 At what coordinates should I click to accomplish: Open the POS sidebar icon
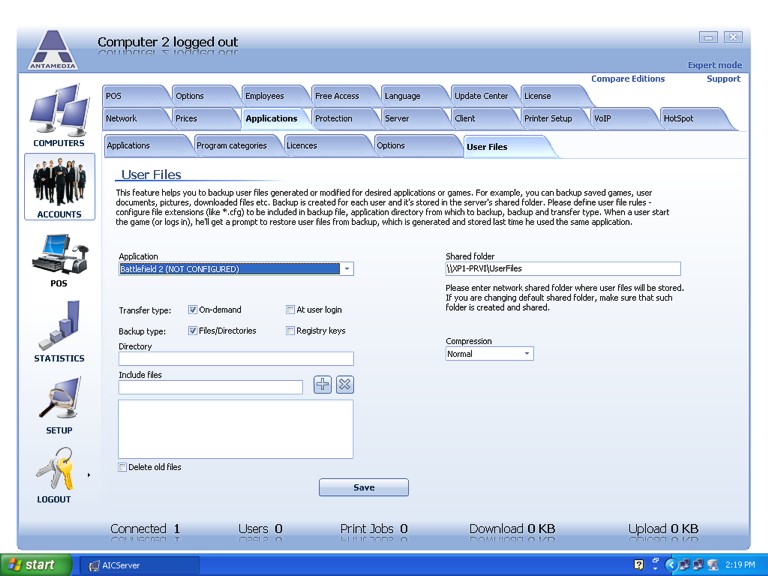coord(59,260)
